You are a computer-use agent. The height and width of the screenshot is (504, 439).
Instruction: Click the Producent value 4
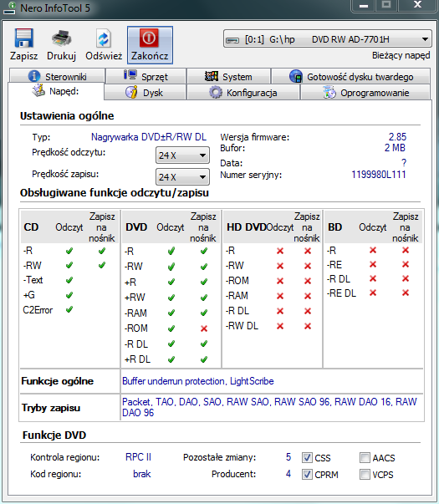tap(288, 474)
